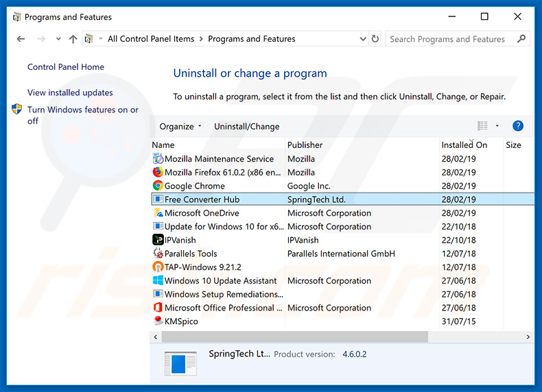Select Windows 10 Update Assistant name
The height and width of the screenshot is (392, 542).
[220, 280]
